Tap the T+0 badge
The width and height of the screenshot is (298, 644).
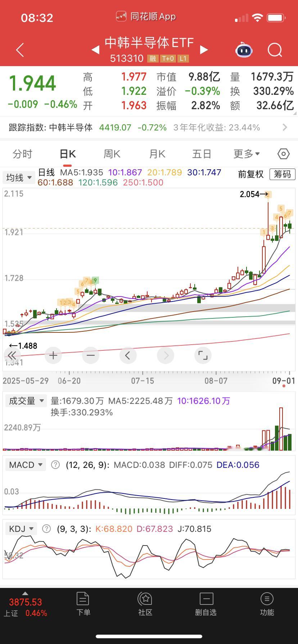coord(168,59)
